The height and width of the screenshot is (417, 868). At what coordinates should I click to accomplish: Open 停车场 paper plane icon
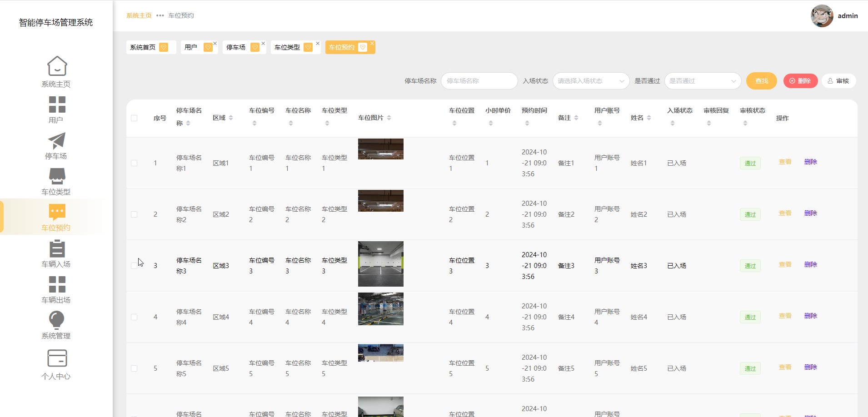[57, 140]
